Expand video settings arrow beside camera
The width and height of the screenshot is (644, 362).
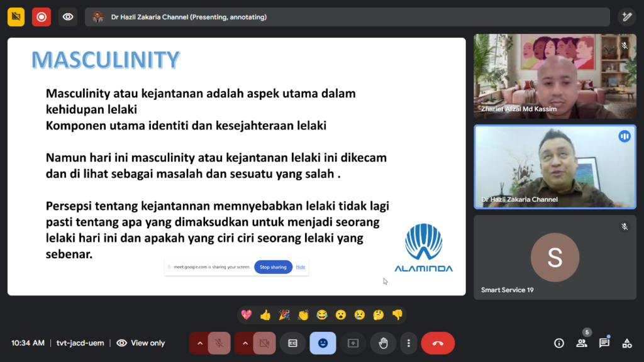click(245, 343)
